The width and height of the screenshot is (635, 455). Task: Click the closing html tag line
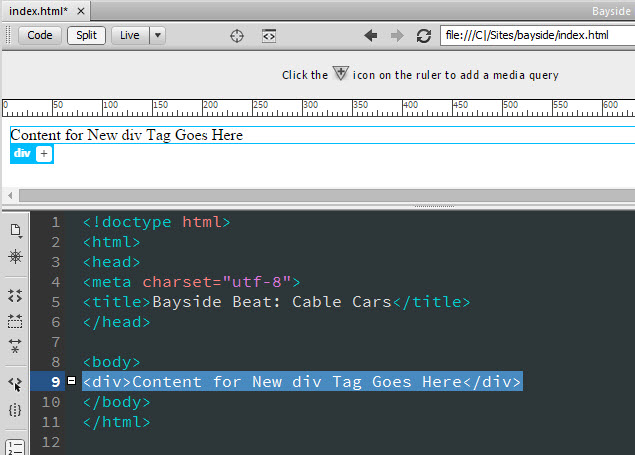pyautogui.click(x=117, y=422)
